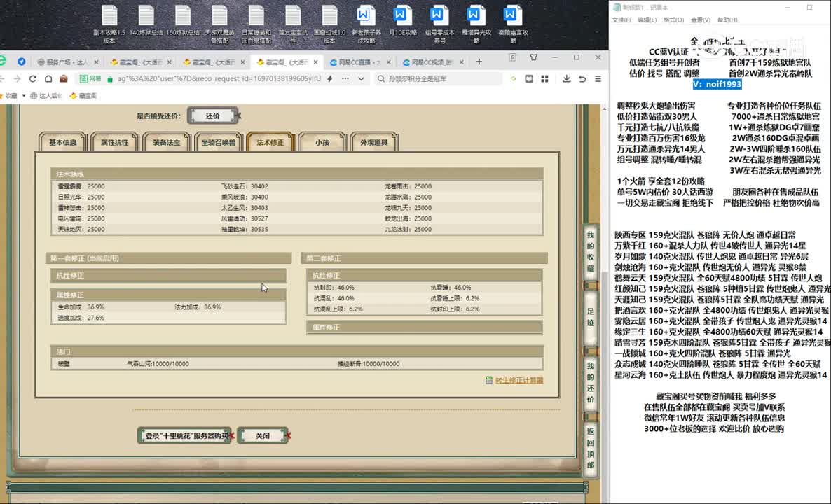Open the Notepad 查看(V) menu
The width and height of the screenshot is (831, 504).
coord(700,20)
